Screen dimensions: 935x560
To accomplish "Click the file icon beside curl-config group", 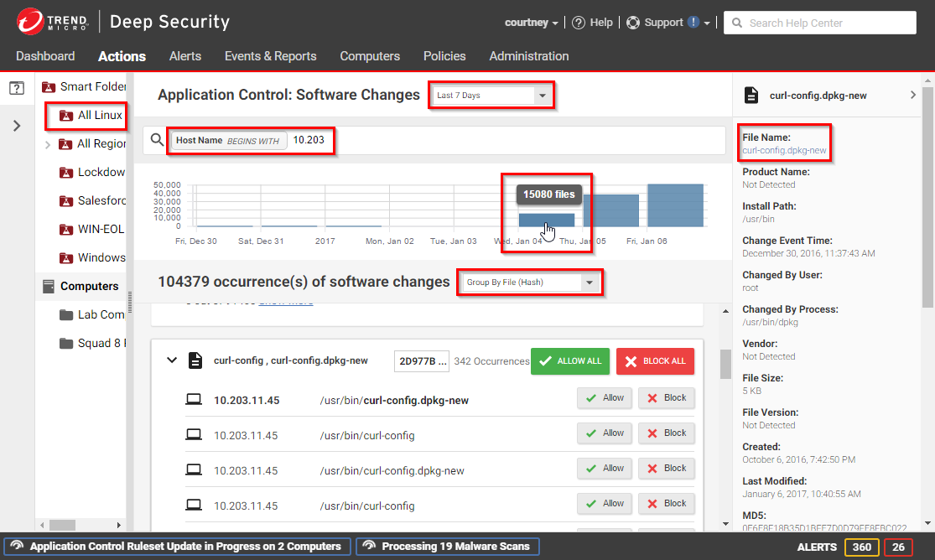I will click(x=195, y=360).
